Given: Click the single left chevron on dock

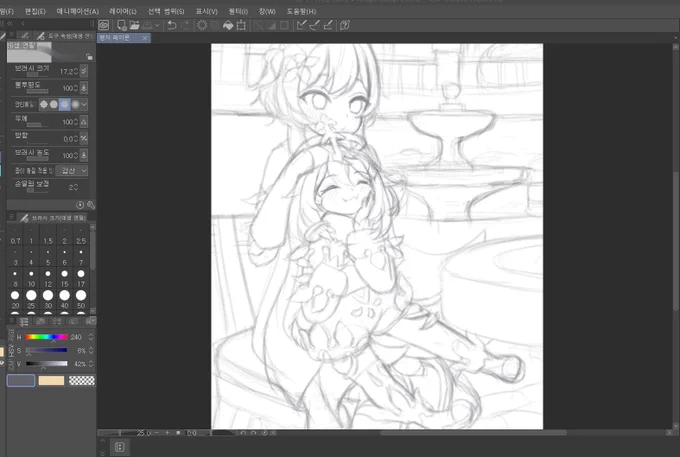Looking at the screenshot, I should pyautogui.click(x=23, y=23).
